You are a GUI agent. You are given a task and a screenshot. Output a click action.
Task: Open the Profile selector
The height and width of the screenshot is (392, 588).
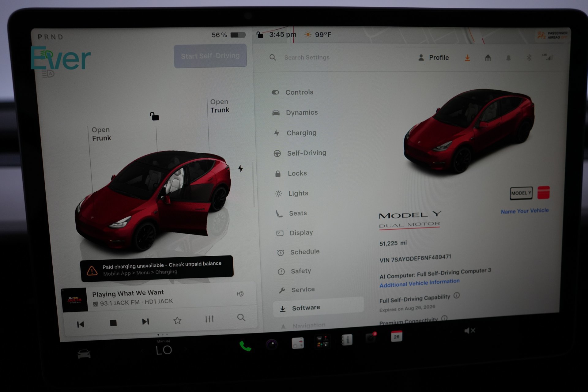(433, 58)
